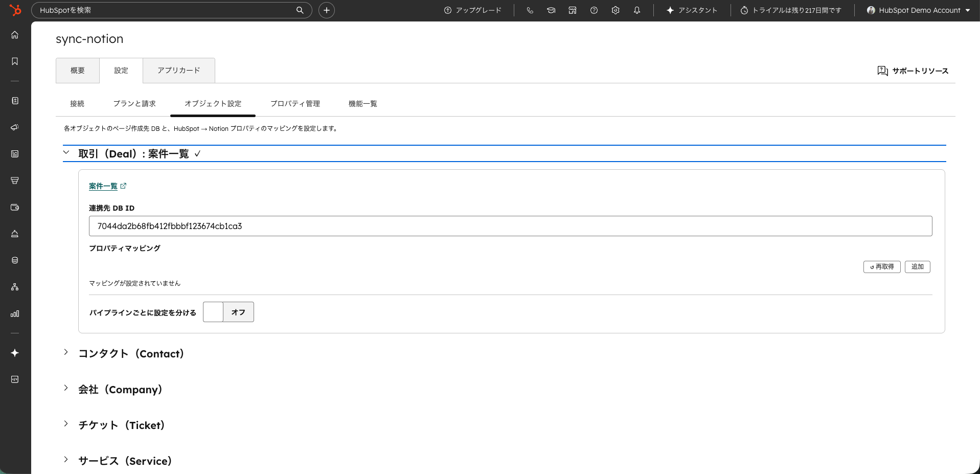Viewport: 980px width, 474px height.
Task: Collapse the 取引 (Deal) section
Action: tap(66, 152)
